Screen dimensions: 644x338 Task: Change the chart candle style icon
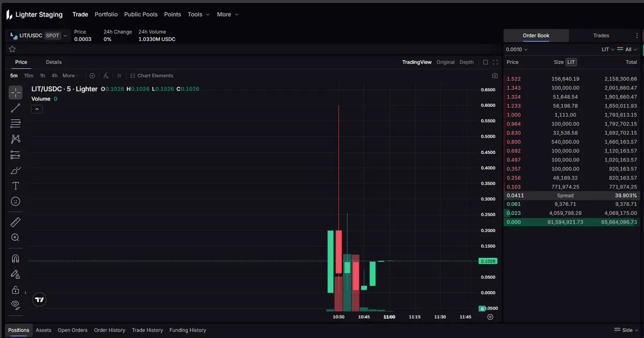tap(119, 76)
